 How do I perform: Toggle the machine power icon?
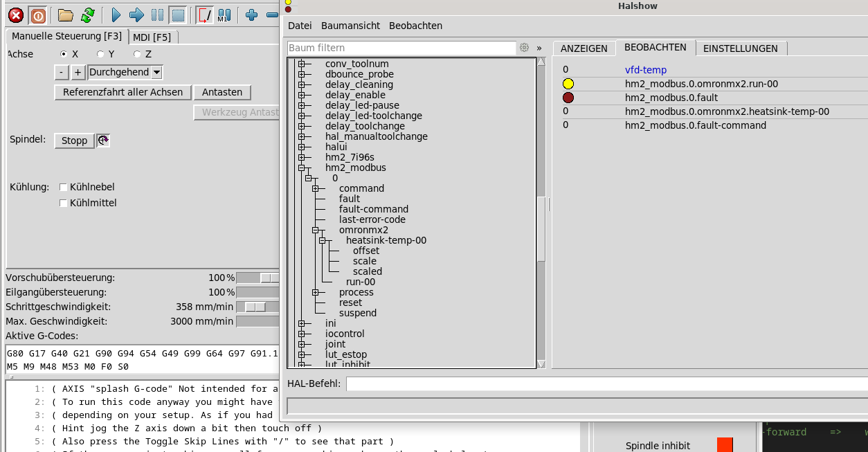click(38, 15)
